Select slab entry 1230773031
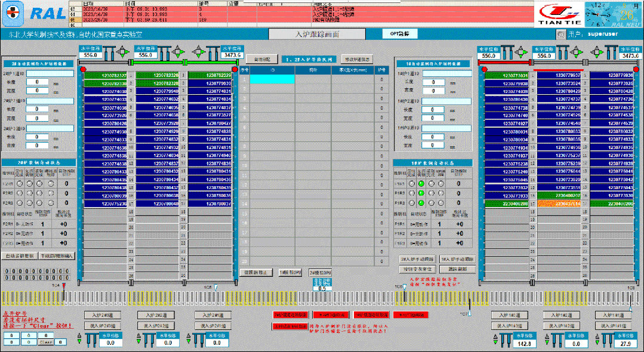The height and width of the screenshot is (352, 644). click(x=506, y=76)
